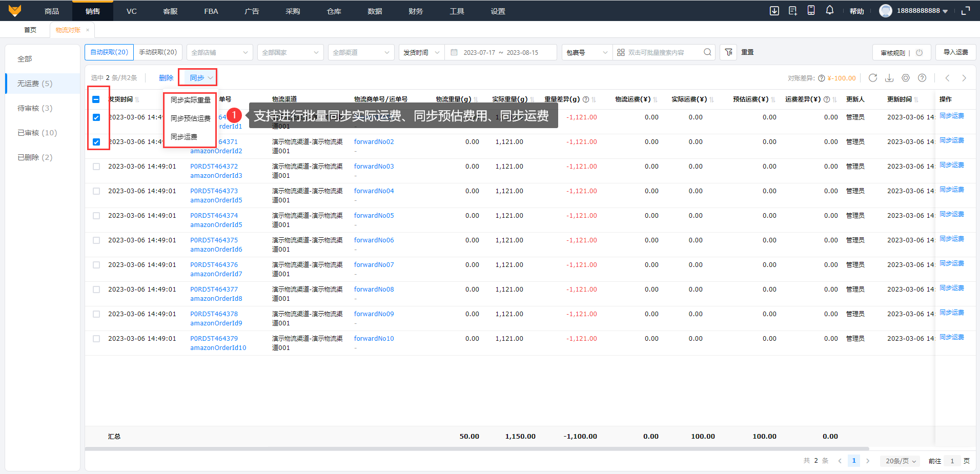Click the advanced filter funnel icon
This screenshot has width=980, height=474.
coord(728,52)
